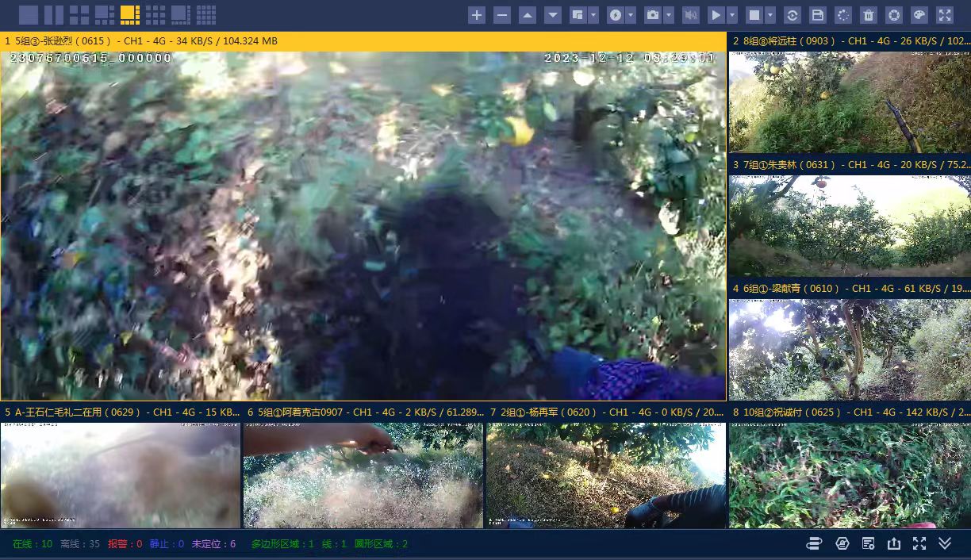971x560 pixels.
Task: Select channel 2 将远柱 (0903) title bar
Action: pyautogui.click(x=850, y=41)
